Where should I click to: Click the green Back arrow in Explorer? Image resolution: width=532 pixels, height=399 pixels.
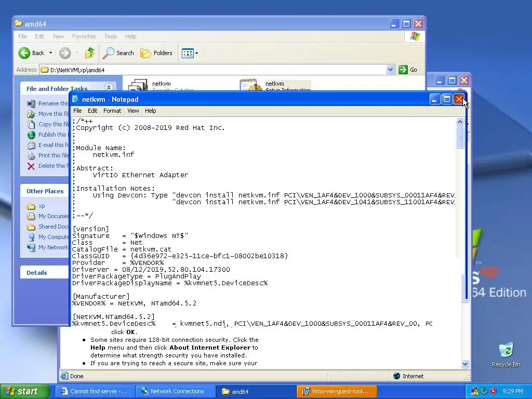pos(24,53)
